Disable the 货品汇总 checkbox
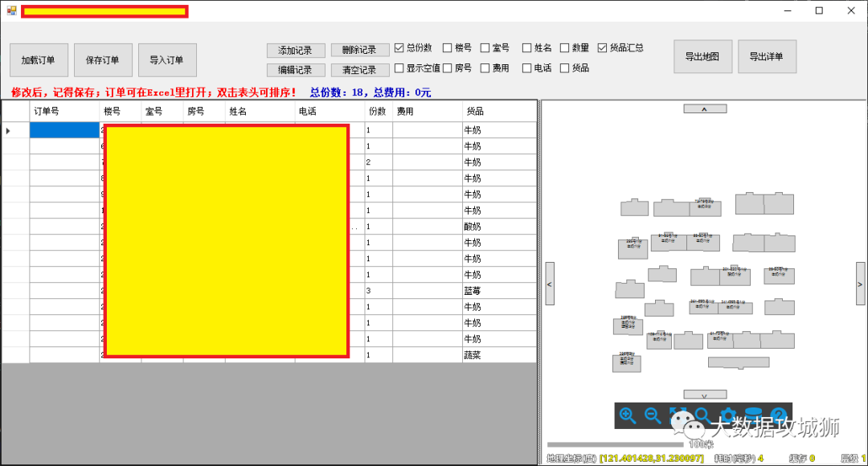 pyautogui.click(x=603, y=48)
